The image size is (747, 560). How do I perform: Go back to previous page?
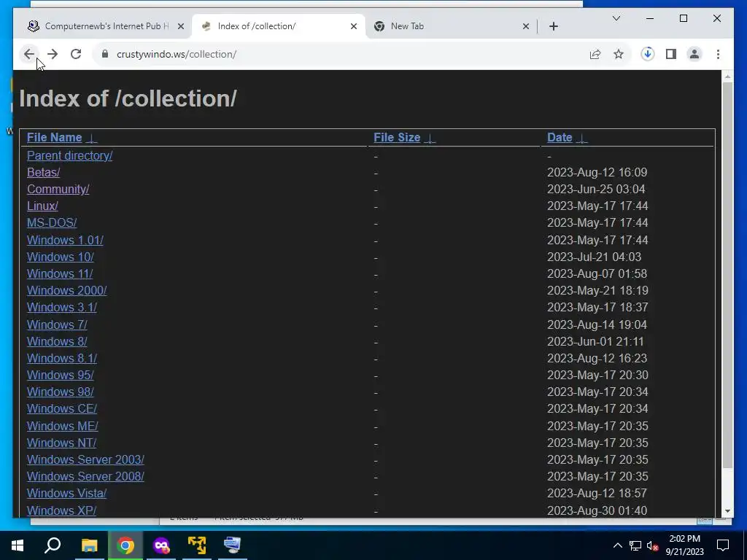click(x=29, y=54)
